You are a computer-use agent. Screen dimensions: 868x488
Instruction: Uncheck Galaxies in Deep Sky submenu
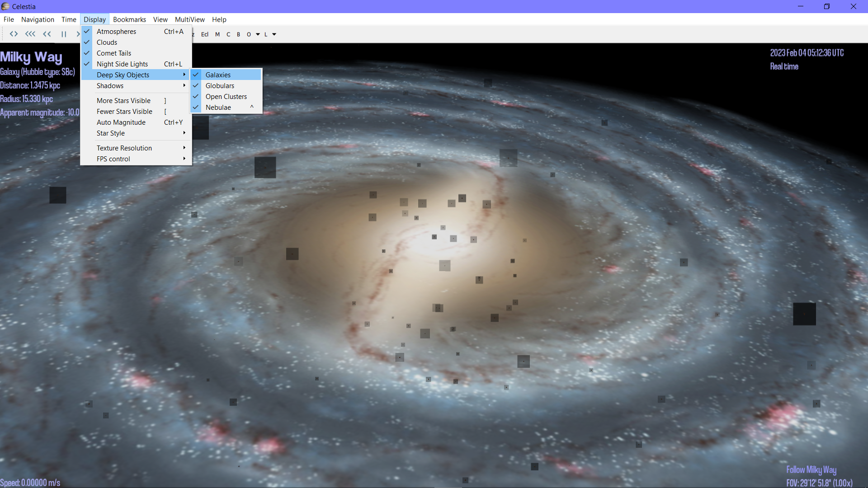pyautogui.click(x=226, y=75)
